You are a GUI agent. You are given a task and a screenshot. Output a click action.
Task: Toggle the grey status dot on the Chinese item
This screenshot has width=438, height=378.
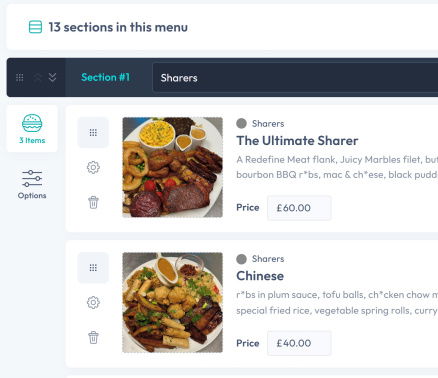(x=241, y=259)
